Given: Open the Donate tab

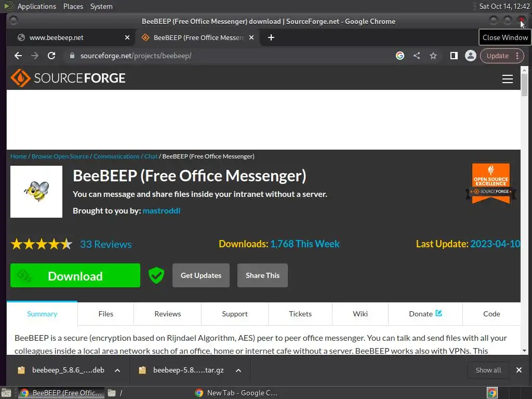Looking at the screenshot, I should [425, 314].
